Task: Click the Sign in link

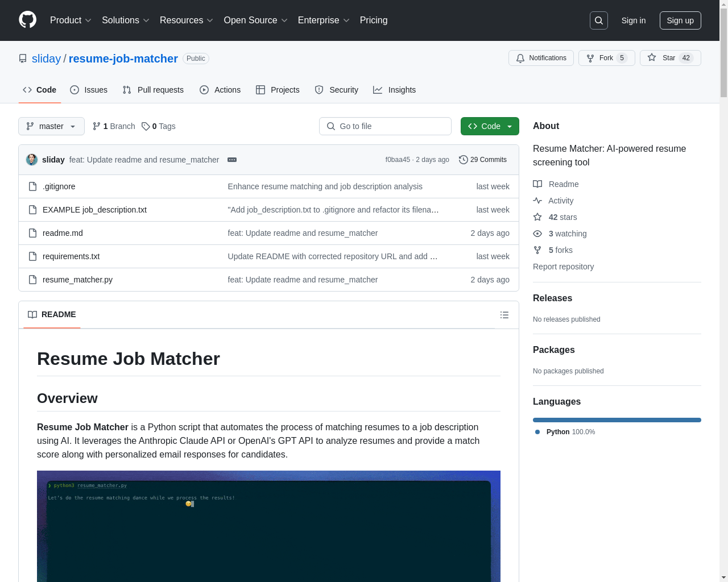Action: (634, 20)
